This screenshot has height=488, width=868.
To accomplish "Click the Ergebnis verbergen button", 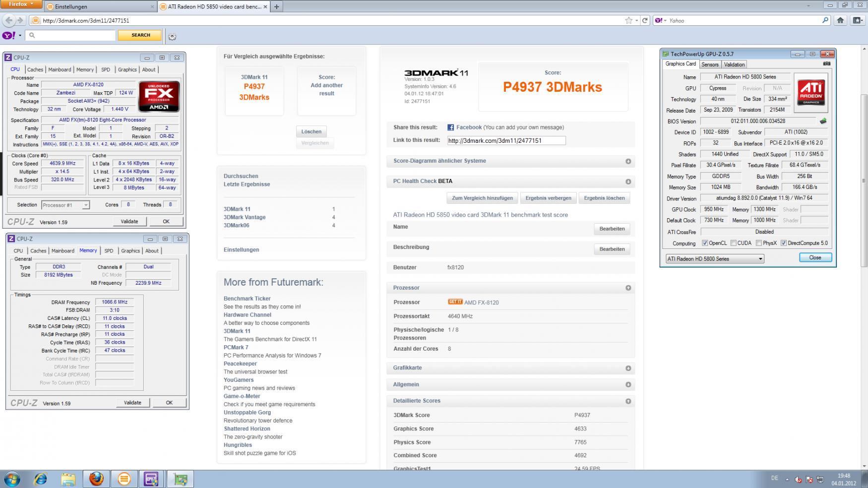I will [548, 198].
